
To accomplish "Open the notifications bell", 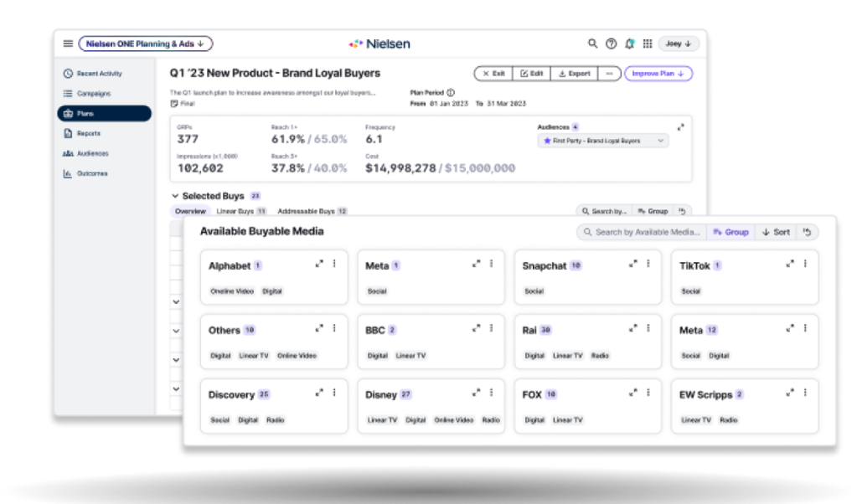I will click(630, 44).
